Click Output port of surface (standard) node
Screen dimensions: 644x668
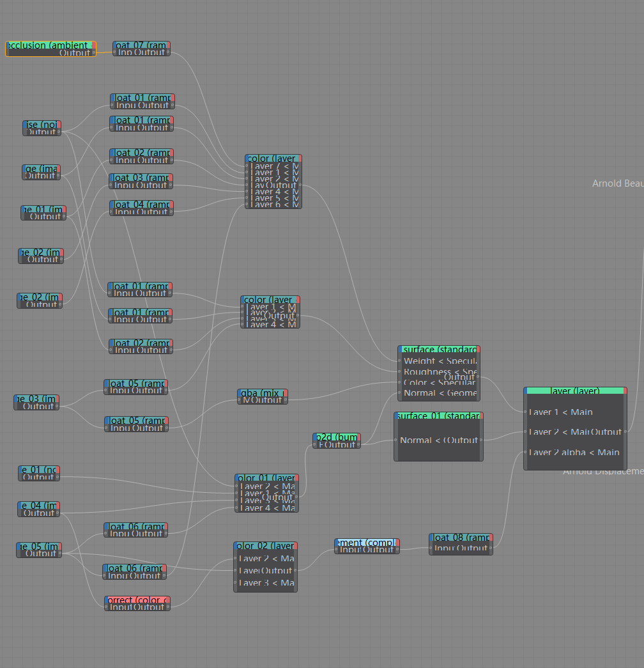(x=479, y=377)
